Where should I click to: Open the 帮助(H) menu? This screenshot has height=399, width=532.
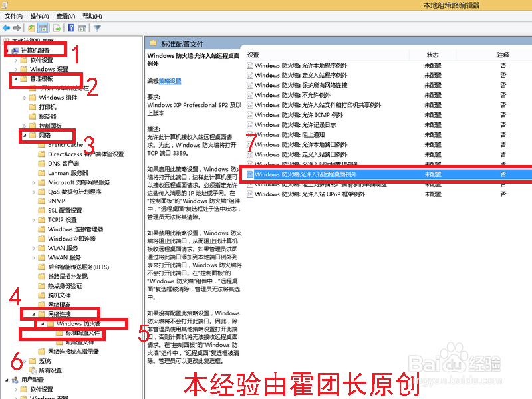coord(92,16)
